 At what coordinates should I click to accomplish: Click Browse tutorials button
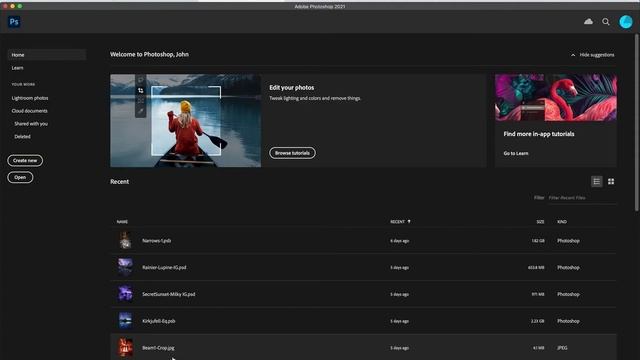tap(292, 153)
